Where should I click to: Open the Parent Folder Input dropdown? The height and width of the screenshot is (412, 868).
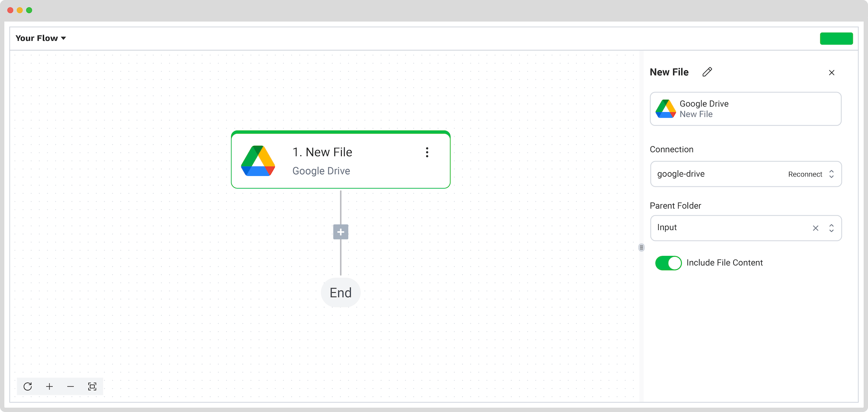pyautogui.click(x=746, y=228)
